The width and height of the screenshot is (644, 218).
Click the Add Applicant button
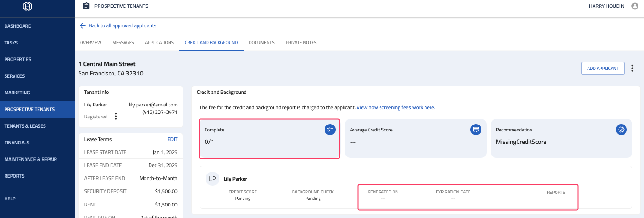tap(603, 68)
